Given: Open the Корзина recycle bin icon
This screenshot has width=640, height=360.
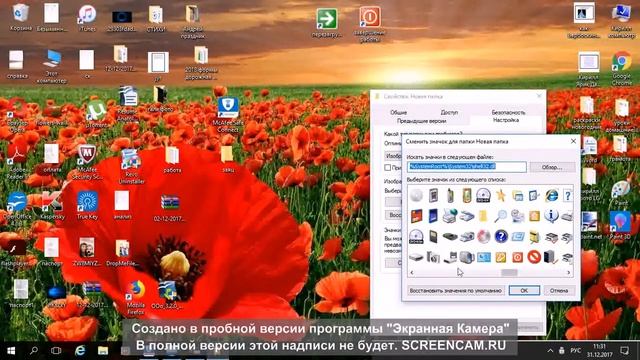Looking at the screenshot, I should 20,18.
